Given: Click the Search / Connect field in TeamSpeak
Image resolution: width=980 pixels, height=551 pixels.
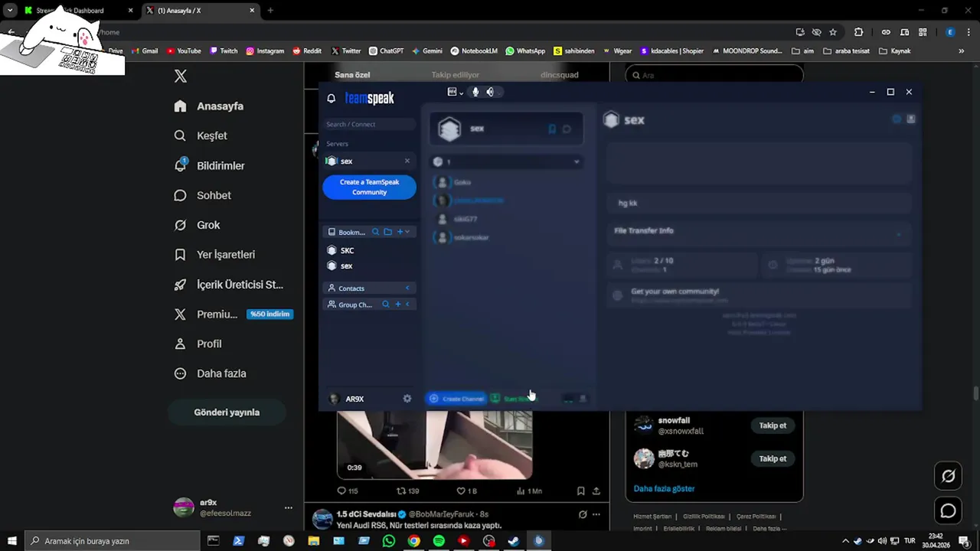Looking at the screenshot, I should [x=370, y=124].
